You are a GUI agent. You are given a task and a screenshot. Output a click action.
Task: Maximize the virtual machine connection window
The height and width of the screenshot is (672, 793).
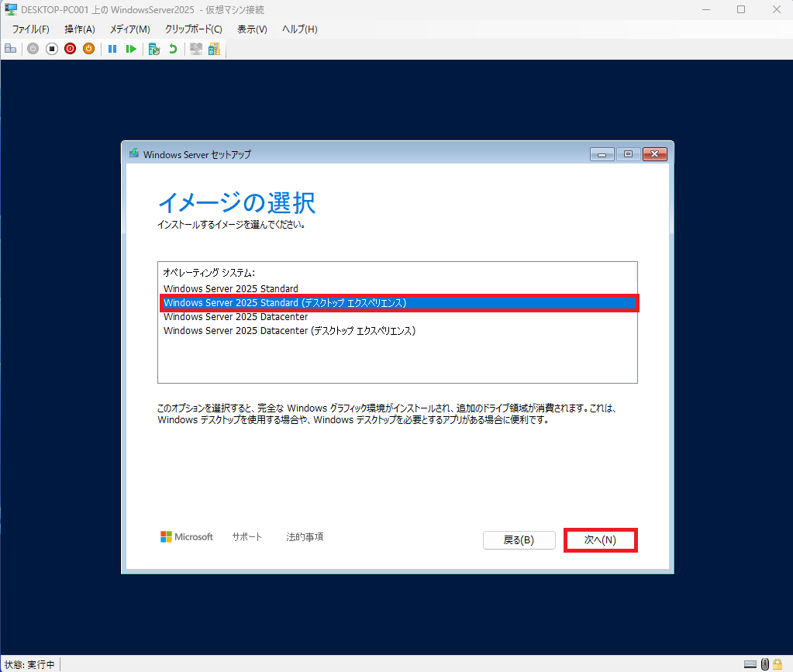coord(741,9)
